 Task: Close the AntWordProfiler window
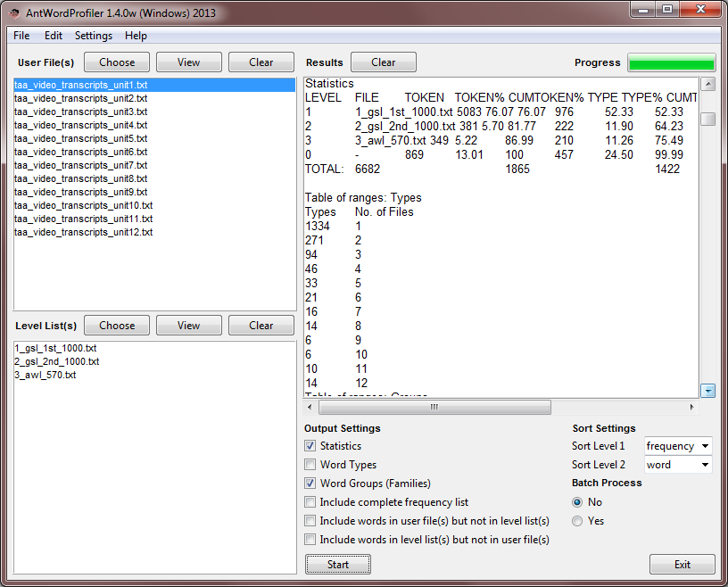700,10
